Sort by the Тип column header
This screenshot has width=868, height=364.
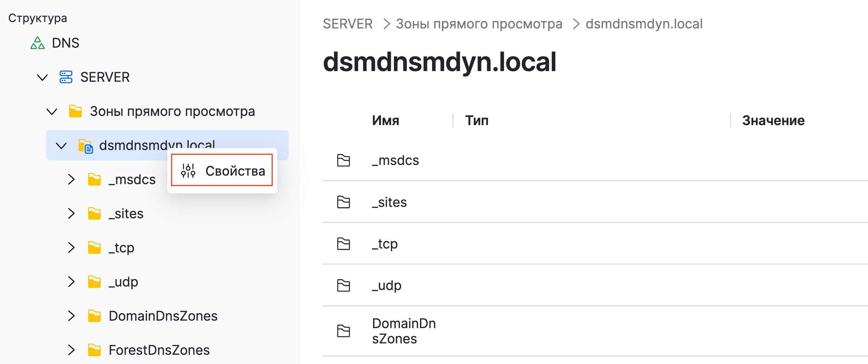[477, 121]
